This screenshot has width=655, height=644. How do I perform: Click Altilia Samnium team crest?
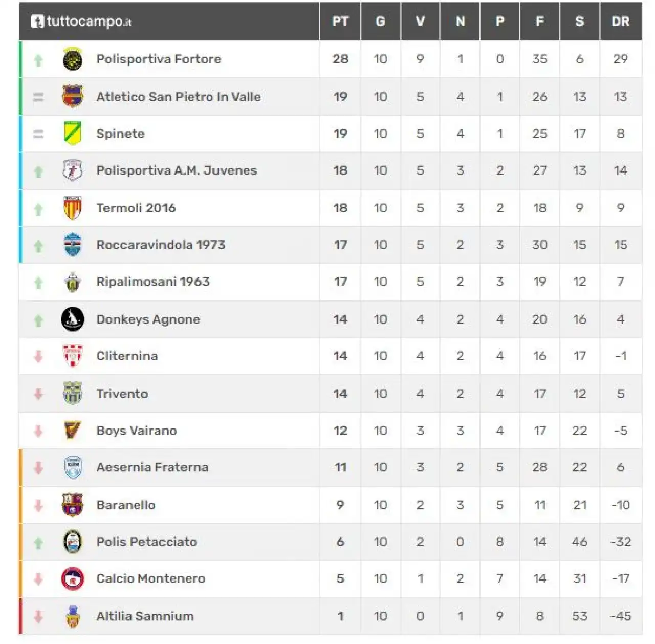pyautogui.click(x=73, y=616)
